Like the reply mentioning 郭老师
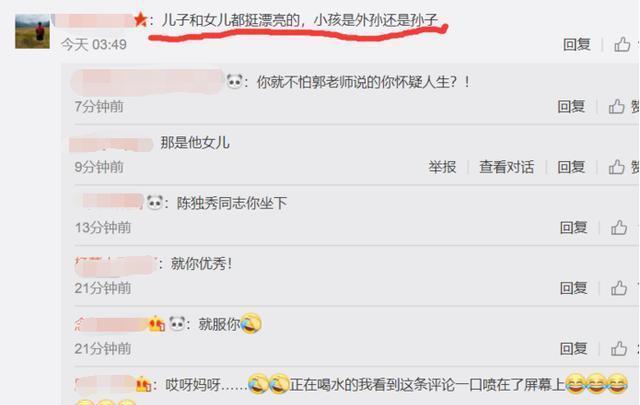 click(x=616, y=107)
